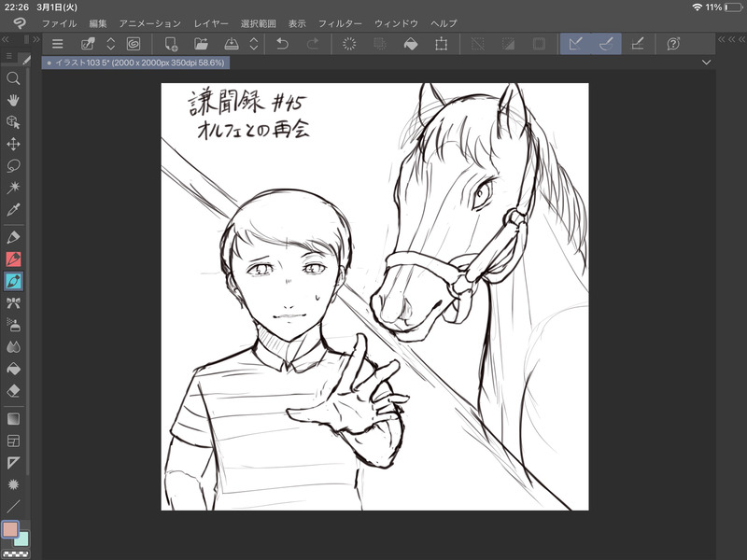Screen dimensions: 747x560
Task: Select the Decoration tool
Action: pyautogui.click(x=13, y=303)
